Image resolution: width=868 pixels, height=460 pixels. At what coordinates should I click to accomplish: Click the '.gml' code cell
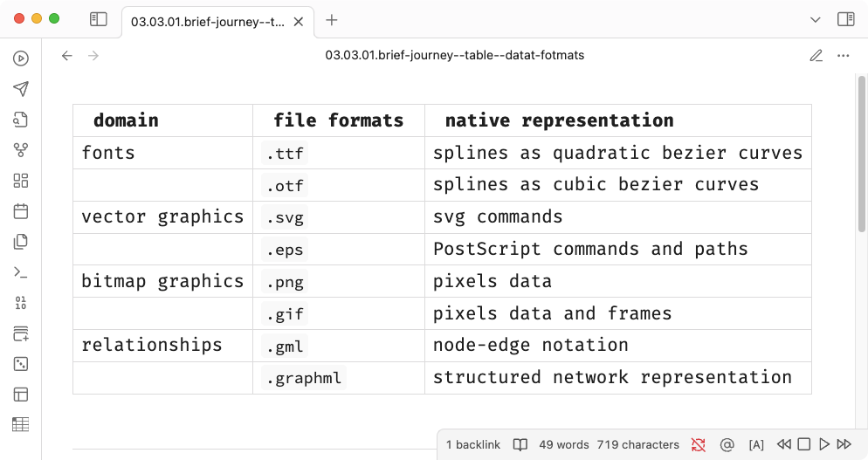pos(285,346)
